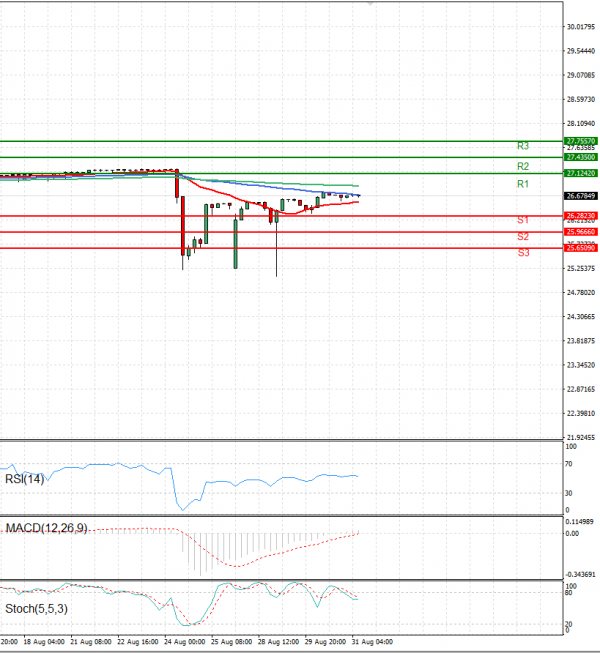Click the 22.39810 price axis value

tap(581, 413)
